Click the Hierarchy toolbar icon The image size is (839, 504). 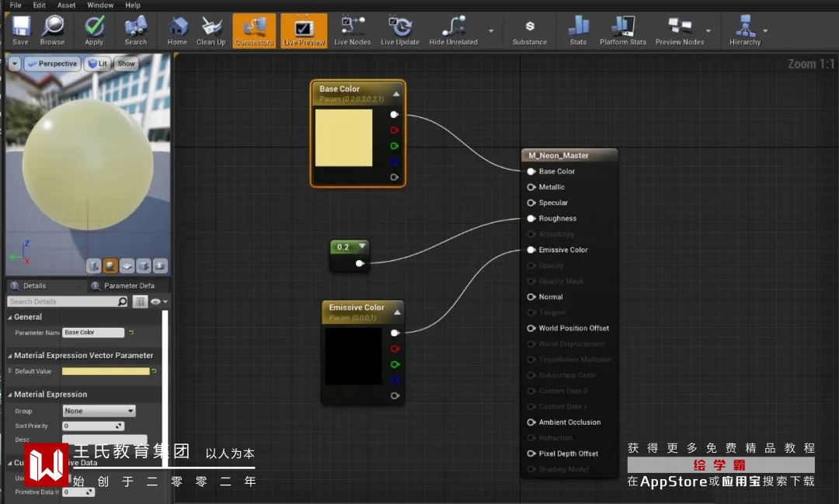745,30
